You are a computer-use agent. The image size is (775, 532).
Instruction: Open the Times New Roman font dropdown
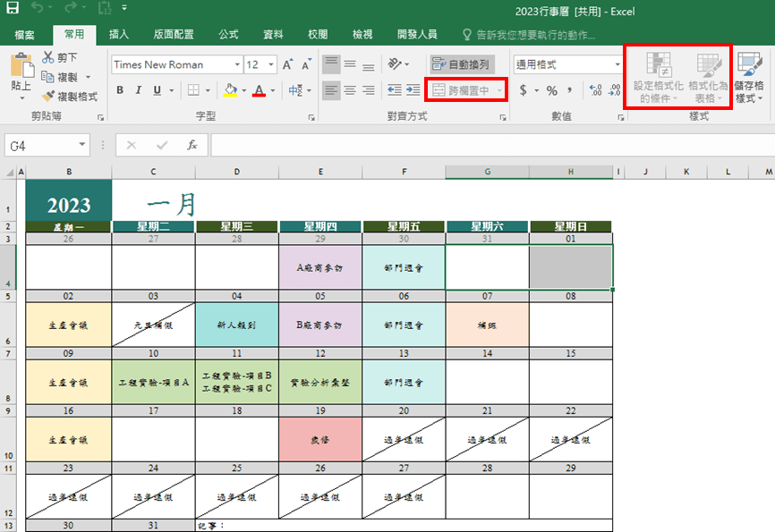(237, 65)
